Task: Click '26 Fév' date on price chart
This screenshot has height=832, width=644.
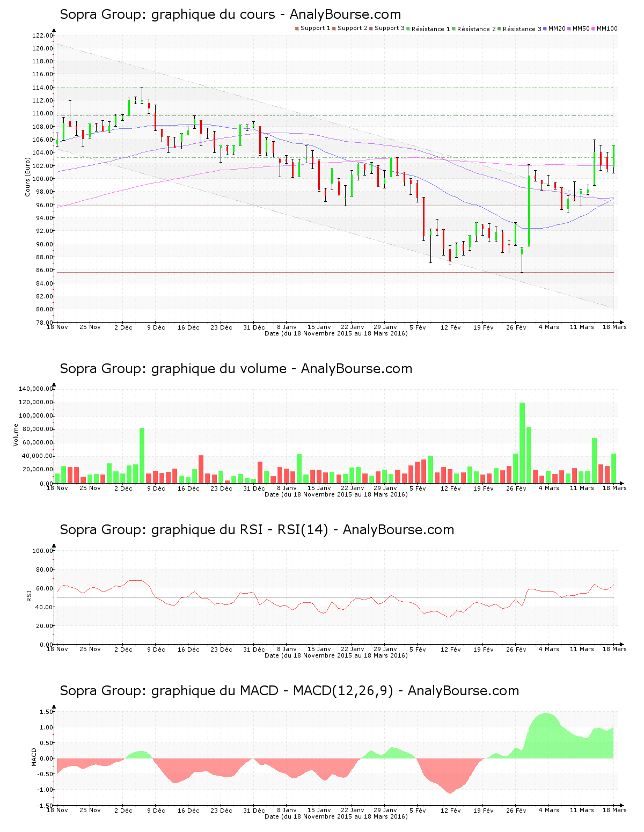Action: point(516,327)
